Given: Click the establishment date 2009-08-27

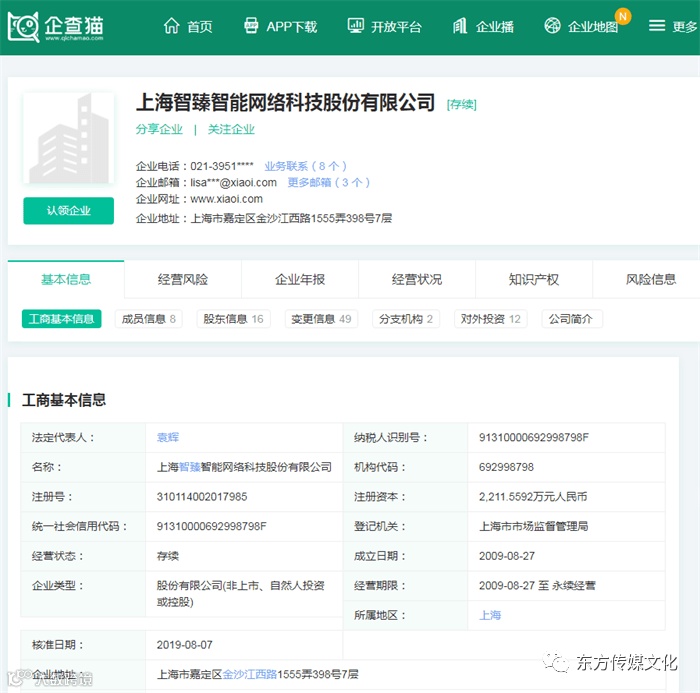Looking at the screenshot, I should (507, 556).
